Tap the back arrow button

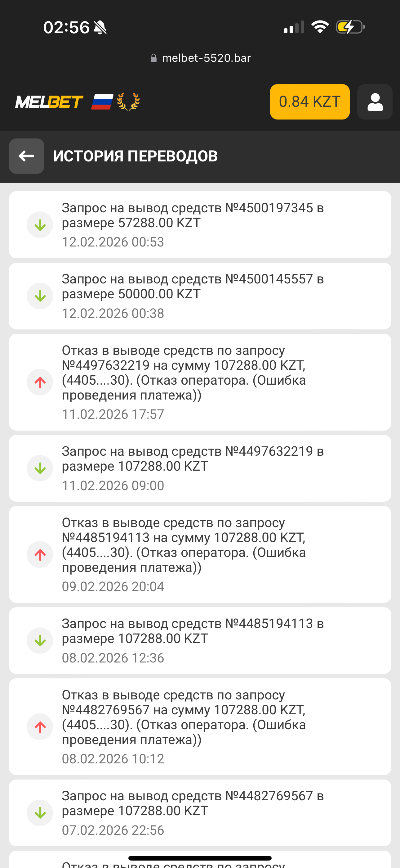tap(27, 156)
